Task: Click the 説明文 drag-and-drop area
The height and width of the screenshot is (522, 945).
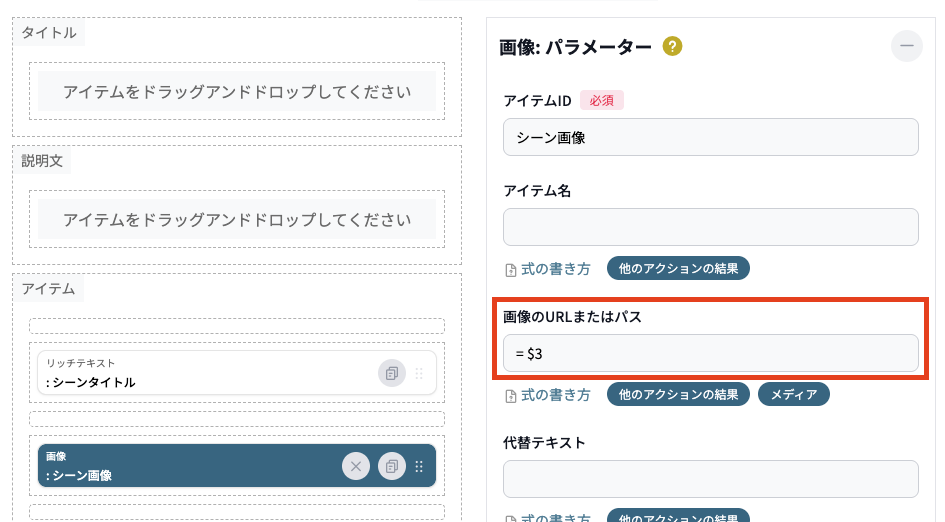Action: [237, 220]
